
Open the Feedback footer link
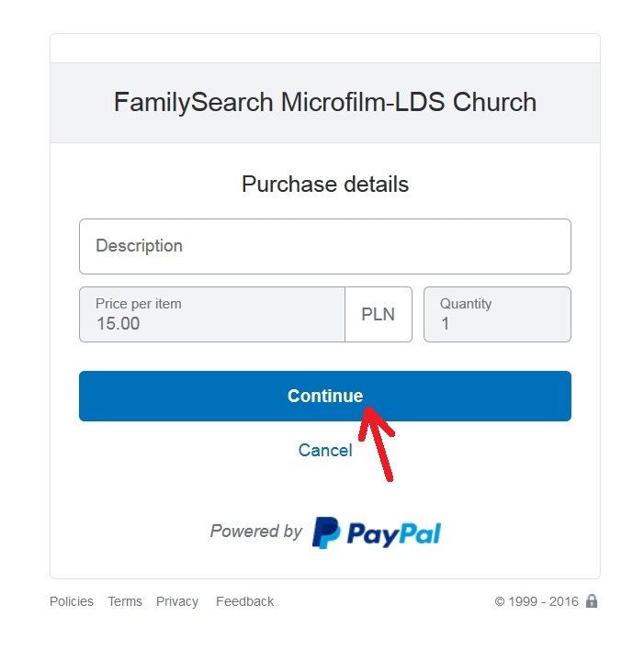coord(245,601)
